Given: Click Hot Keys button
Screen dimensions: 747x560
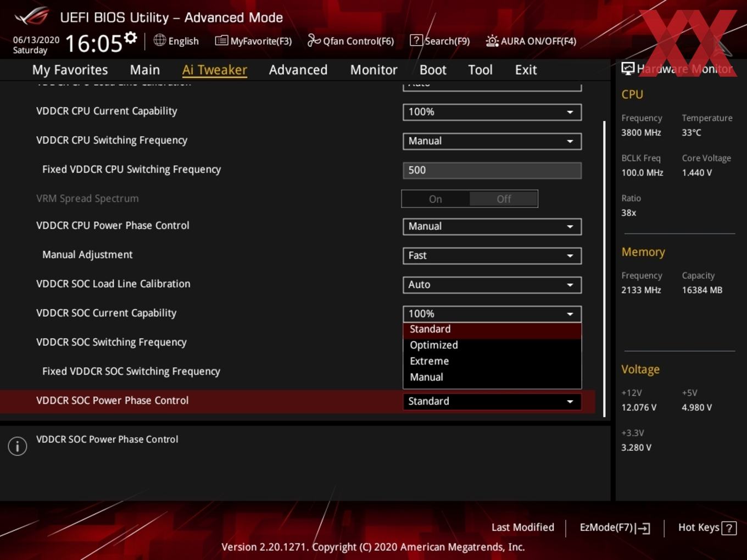Looking at the screenshot, I should [x=707, y=528].
